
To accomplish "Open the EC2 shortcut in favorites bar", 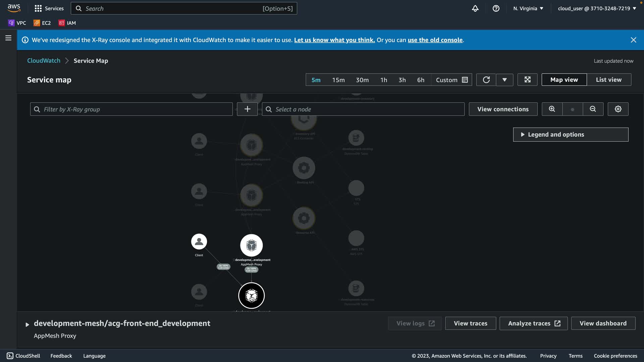I will point(42,23).
